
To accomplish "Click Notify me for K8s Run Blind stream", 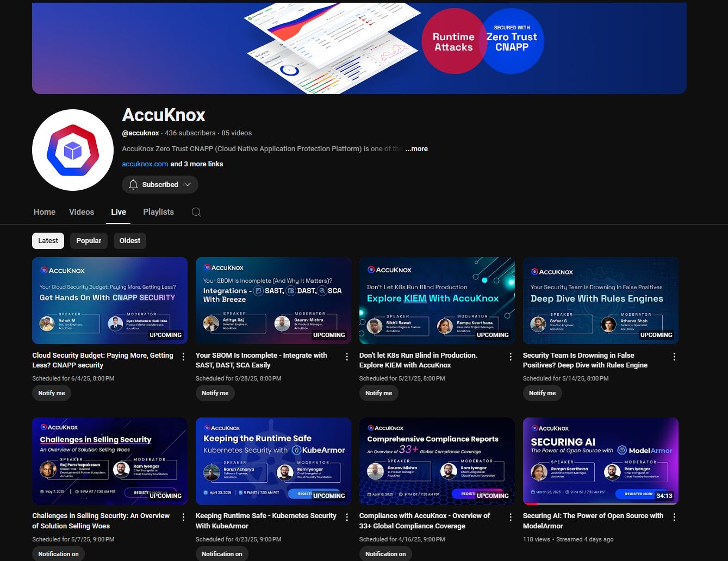I will point(379,393).
